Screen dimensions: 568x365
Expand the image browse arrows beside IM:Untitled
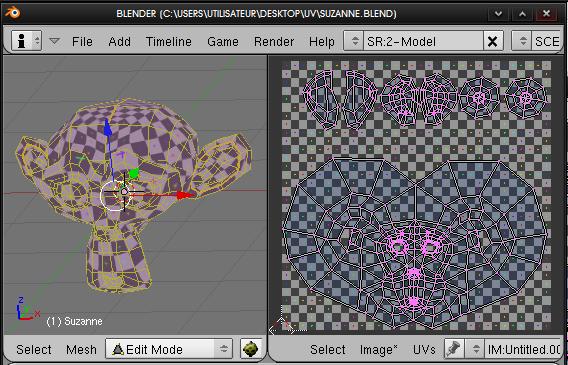click(x=475, y=349)
